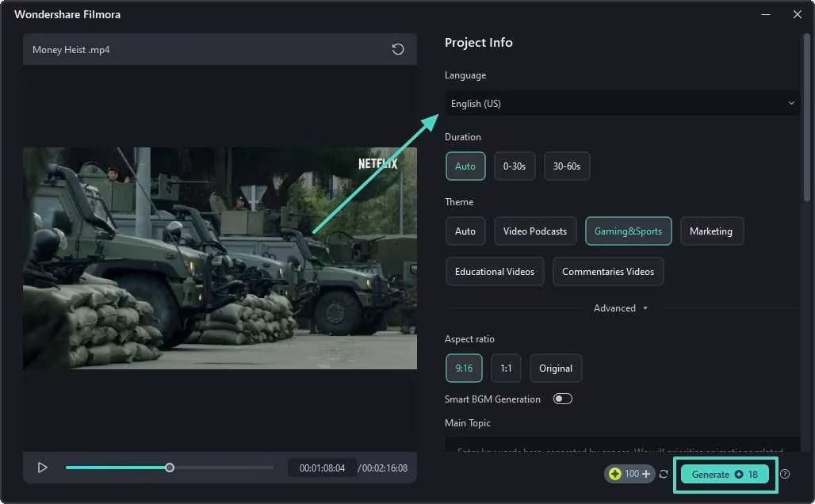Click the Project Info panel scrollbar
Screen dimensions: 815x504
806,117
